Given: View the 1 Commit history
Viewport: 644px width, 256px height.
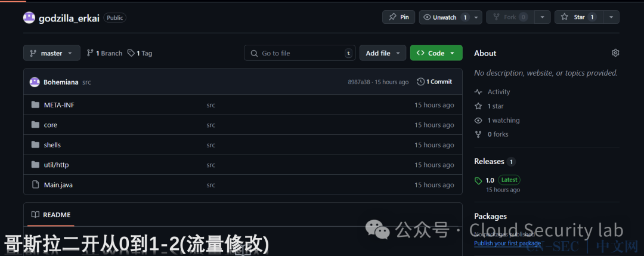Looking at the screenshot, I should point(435,82).
